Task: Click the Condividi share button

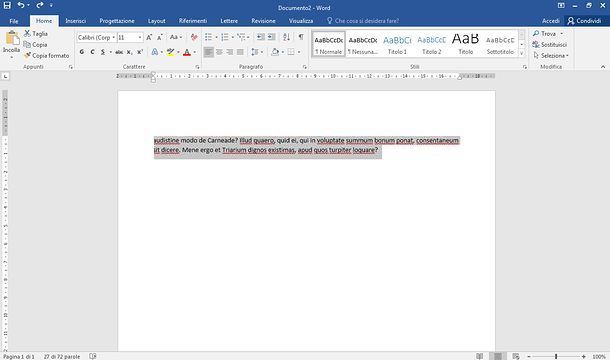Action: [584, 21]
